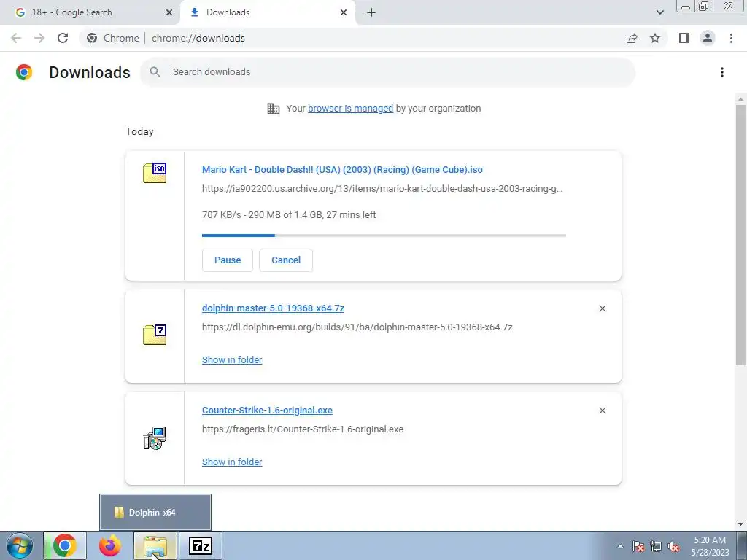Open the profile avatar menu
Screen dimensions: 747x560
point(708,38)
